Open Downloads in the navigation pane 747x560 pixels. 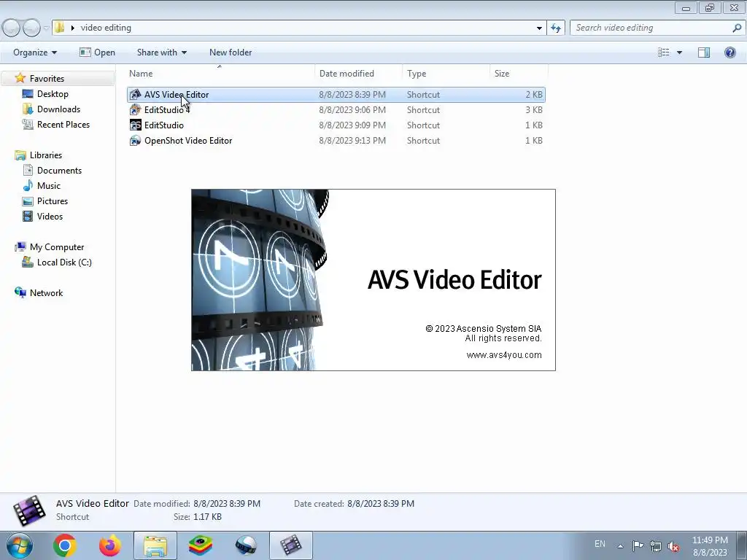tap(58, 109)
